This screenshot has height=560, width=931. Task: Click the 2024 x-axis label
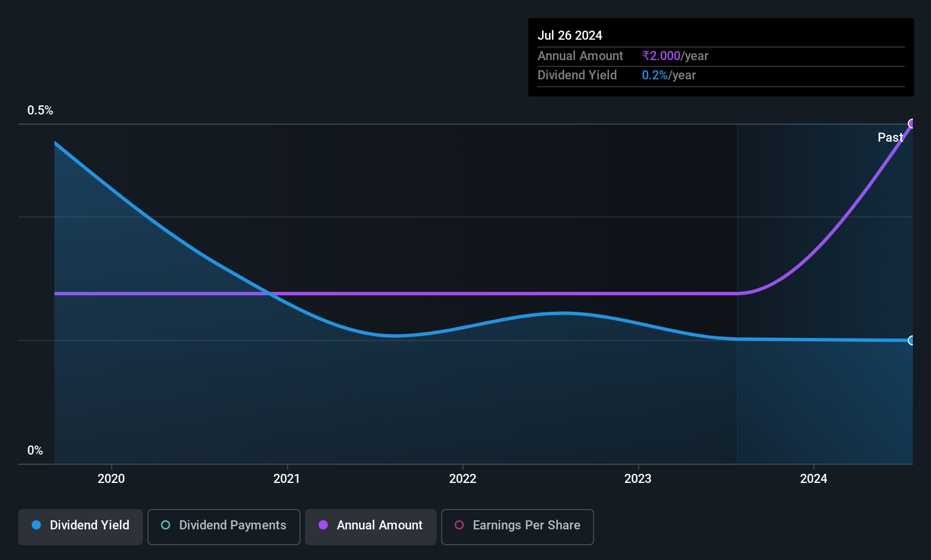[814, 478]
